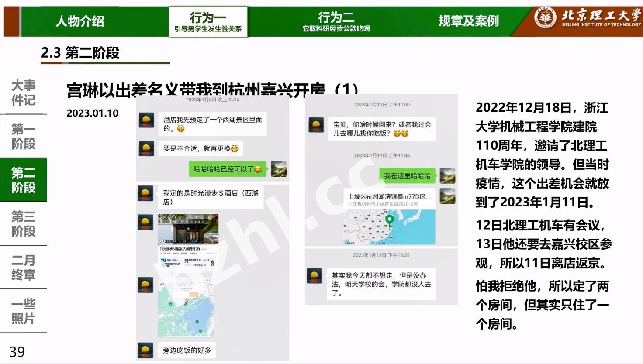Click the timestamp '2023年1月11日 上午11:06'
Screen dimensions: 643x364
pos(382,155)
